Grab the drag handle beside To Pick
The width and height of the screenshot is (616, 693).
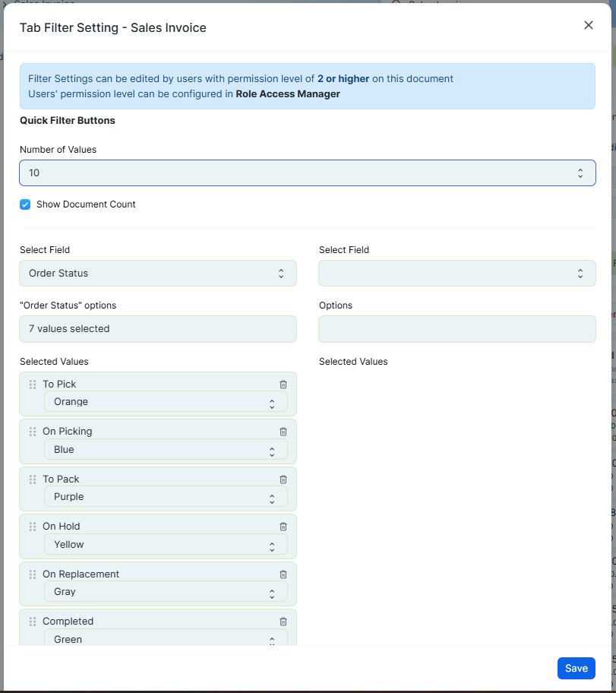pos(33,384)
